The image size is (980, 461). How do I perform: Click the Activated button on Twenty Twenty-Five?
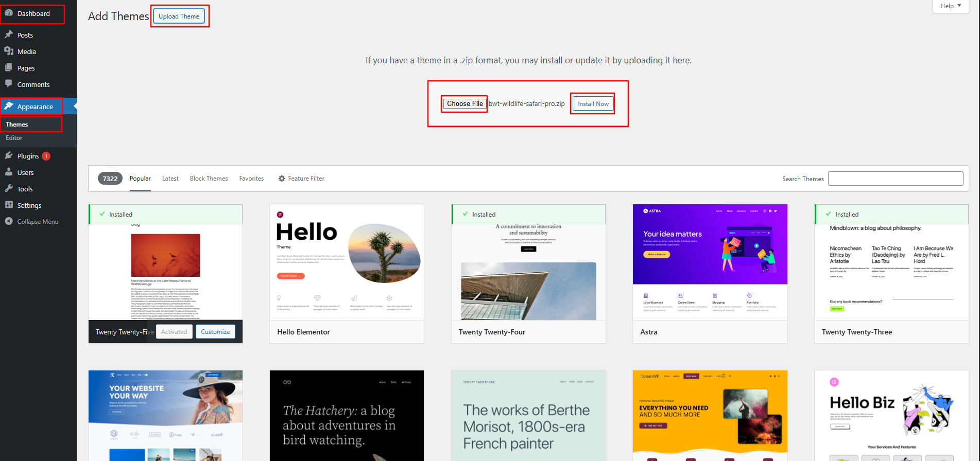(x=174, y=332)
